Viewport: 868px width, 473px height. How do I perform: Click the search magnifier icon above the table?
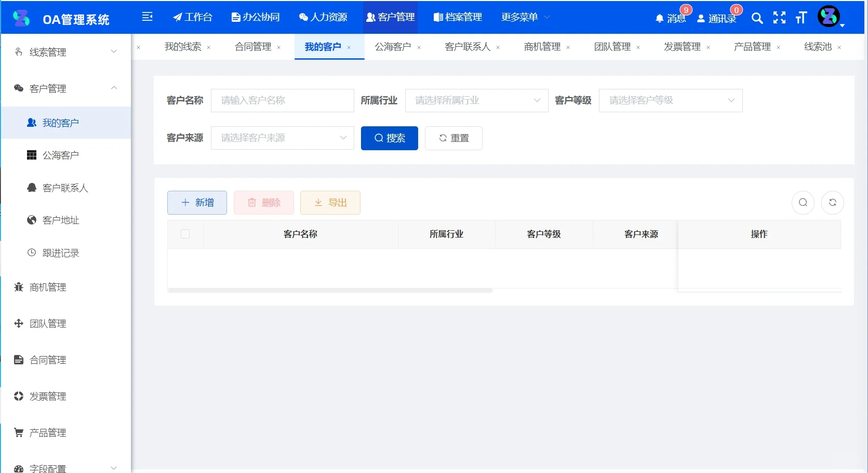coord(803,203)
